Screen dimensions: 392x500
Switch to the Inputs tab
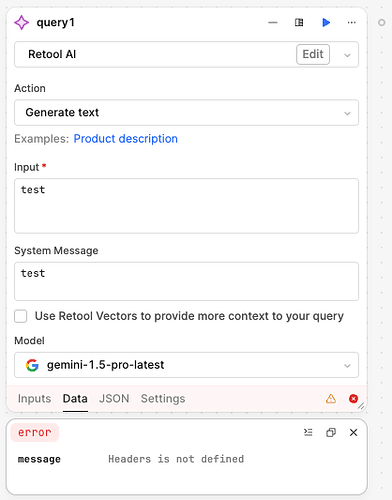(x=34, y=399)
